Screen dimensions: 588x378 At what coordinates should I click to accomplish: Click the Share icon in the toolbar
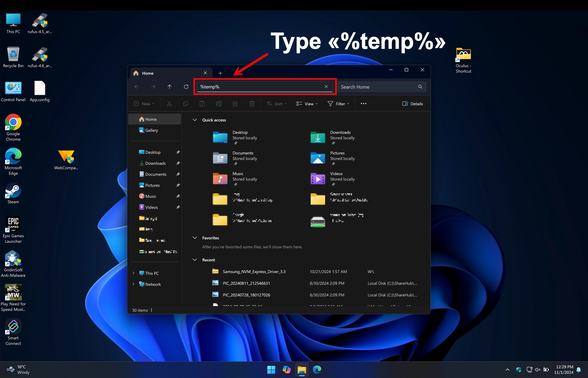click(x=235, y=104)
